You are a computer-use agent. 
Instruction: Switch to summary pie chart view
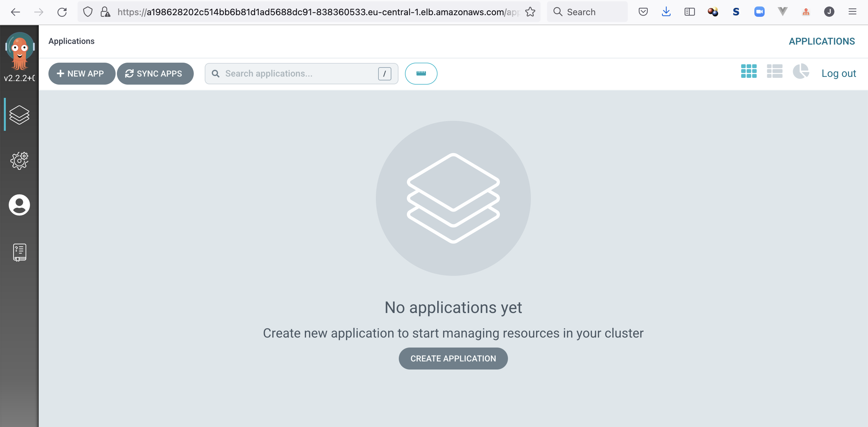click(x=801, y=71)
